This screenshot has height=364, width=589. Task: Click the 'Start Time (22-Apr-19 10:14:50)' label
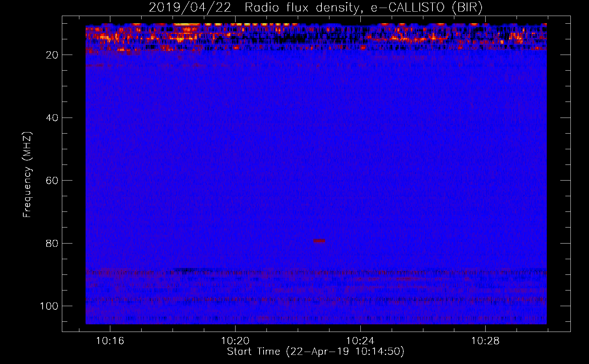coord(316,352)
